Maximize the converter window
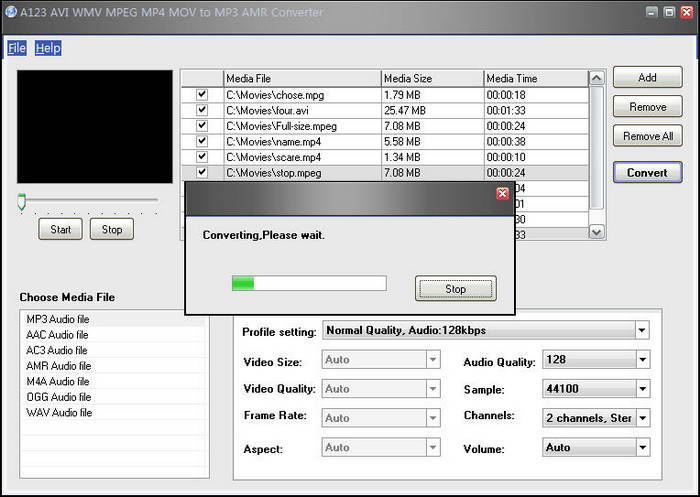Screen dimensions: 700x497 tap(669, 12)
